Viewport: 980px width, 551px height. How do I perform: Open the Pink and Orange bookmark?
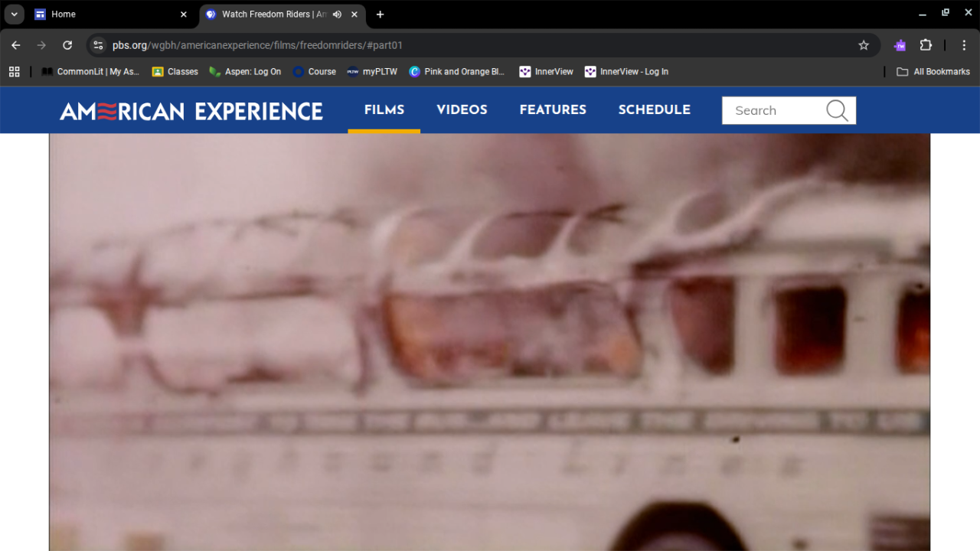457,72
